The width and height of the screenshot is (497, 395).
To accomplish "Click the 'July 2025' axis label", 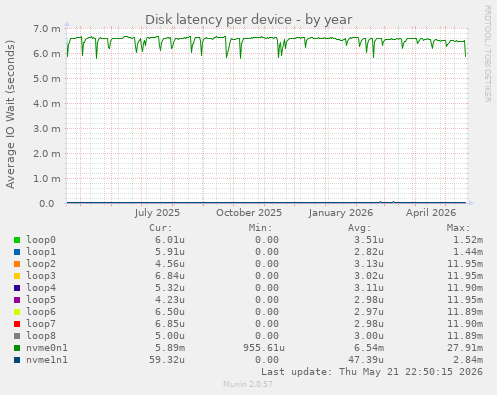I will 157,213.
